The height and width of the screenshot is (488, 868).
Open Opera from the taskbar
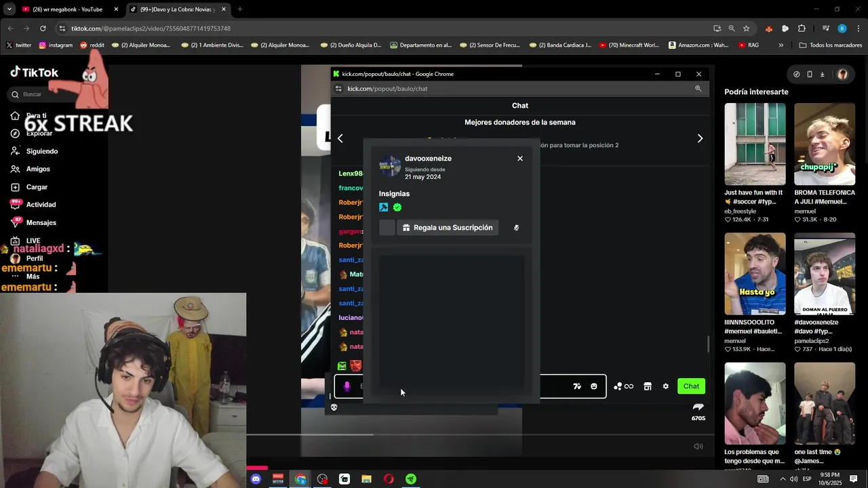tap(389, 479)
